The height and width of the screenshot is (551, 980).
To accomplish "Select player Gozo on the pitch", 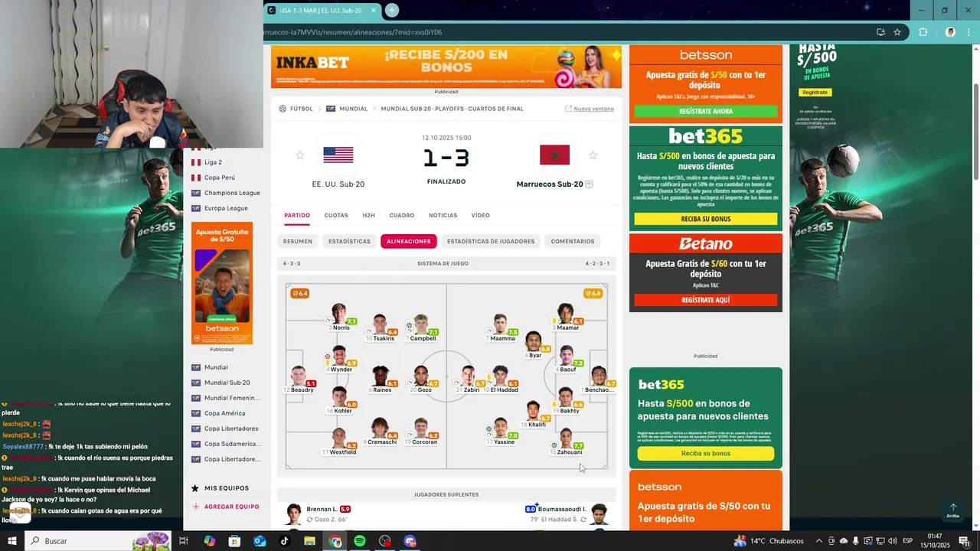I will coord(421,380).
